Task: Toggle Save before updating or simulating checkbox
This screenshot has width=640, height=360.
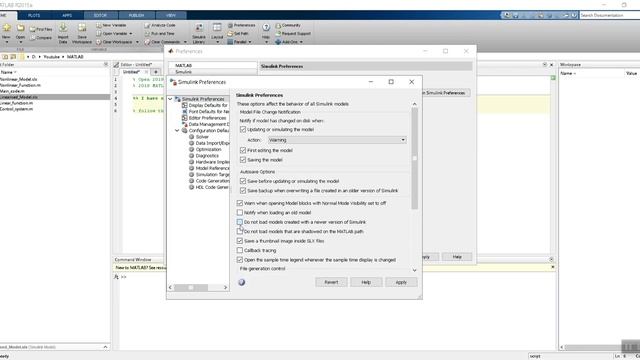Action: pyautogui.click(x=243, y=181)
